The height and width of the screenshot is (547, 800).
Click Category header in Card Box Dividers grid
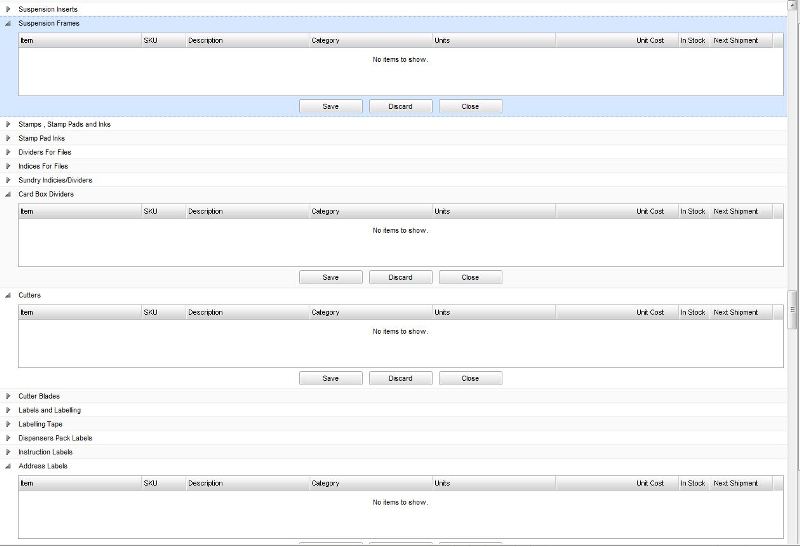pyautogui.click(x=370, y=211)
